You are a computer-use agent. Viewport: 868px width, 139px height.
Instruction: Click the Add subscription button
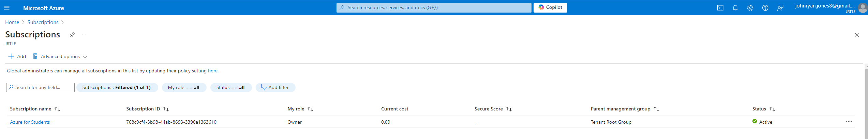pos(17,56)
